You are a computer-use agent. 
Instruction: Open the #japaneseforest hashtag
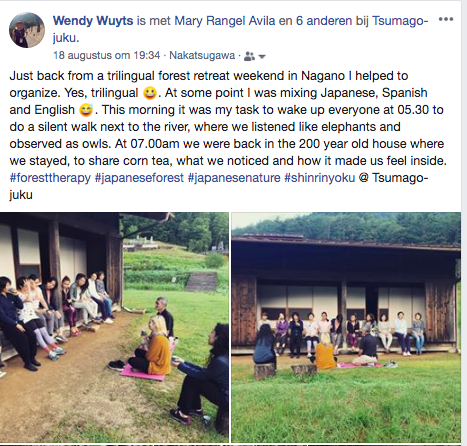(x=139, y=178)
